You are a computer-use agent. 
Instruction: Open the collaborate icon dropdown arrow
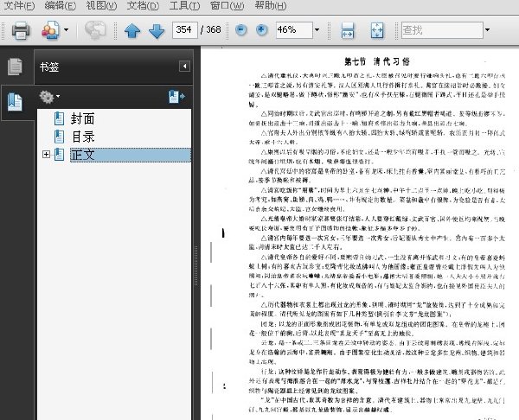click(x=67, y=30)
